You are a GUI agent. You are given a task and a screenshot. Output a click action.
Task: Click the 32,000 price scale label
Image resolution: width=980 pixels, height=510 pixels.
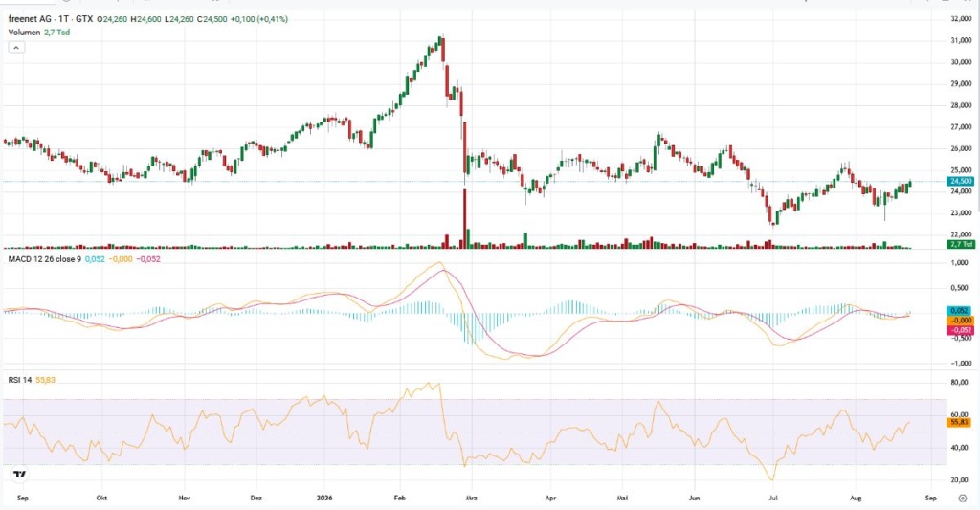point(961,19)
